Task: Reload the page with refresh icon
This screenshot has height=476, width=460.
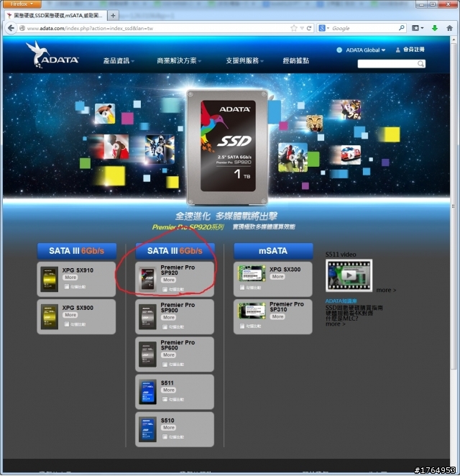Action: [309, 28]
